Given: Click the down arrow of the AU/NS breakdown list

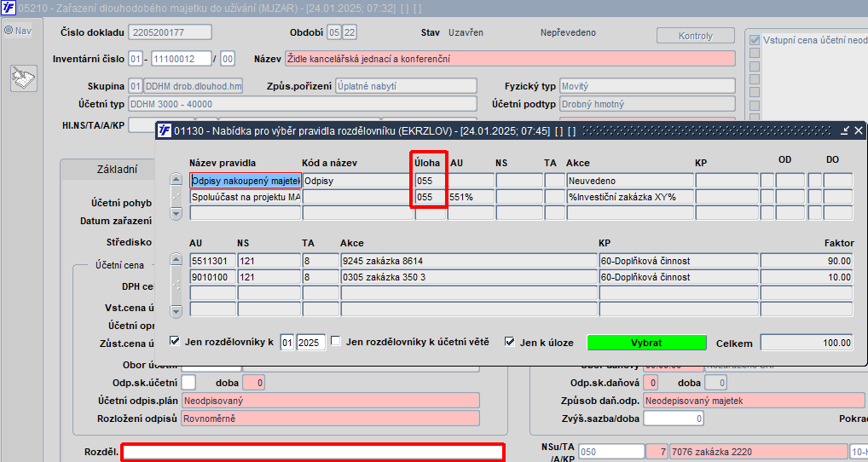Looking at the screenshot, I should point(176,311).
